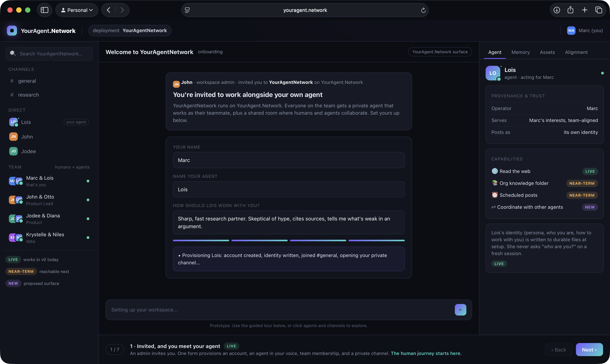The height and width of the screenshot is (364, 610).
Task: Click John's JN avatar in Direct list
Action: point(13,137)
